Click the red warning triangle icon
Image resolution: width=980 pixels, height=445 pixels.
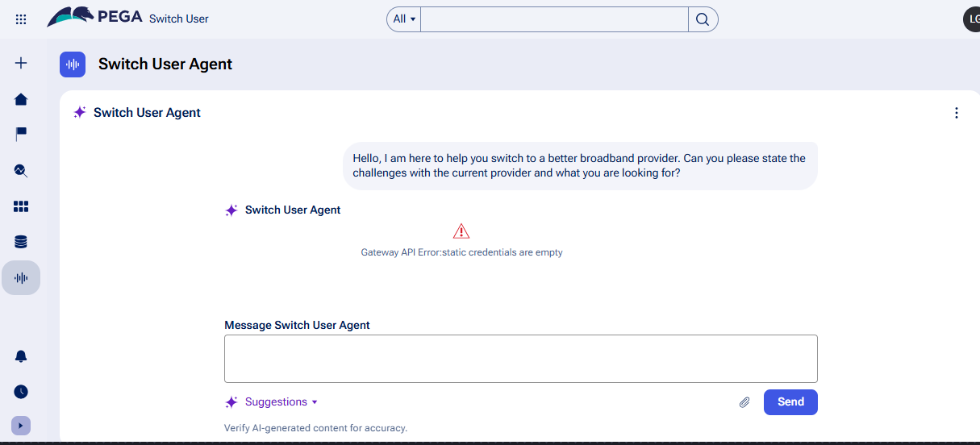461,231
